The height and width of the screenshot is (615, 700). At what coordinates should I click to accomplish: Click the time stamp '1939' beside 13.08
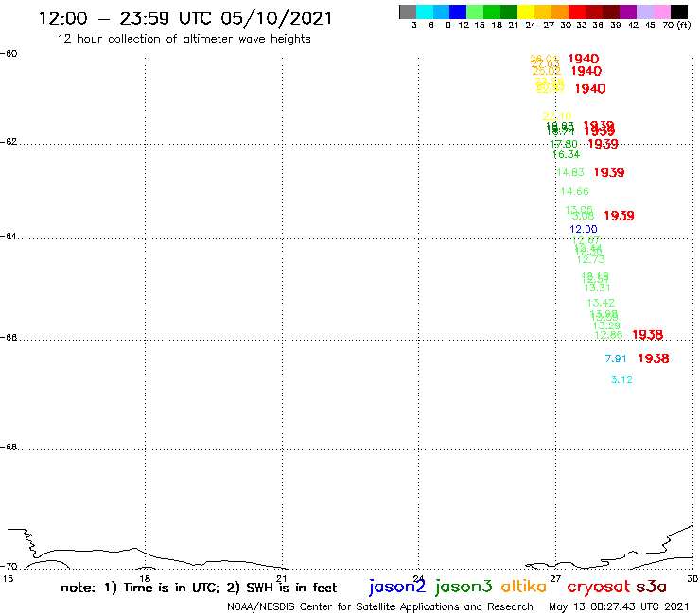coord(619,216)
